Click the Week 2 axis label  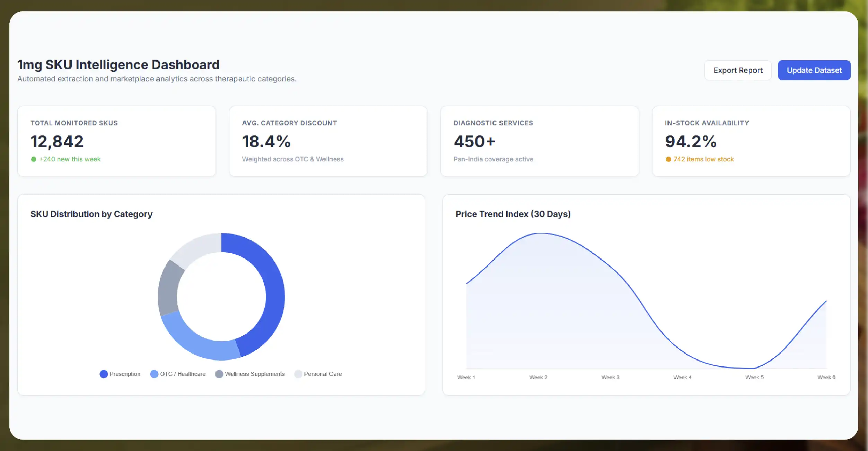(538, 377)
